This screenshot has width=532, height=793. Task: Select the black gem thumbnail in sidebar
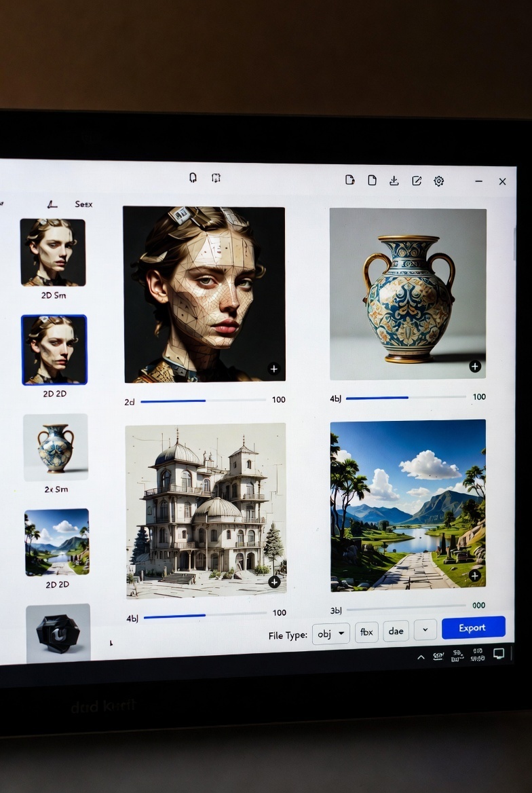58,633
